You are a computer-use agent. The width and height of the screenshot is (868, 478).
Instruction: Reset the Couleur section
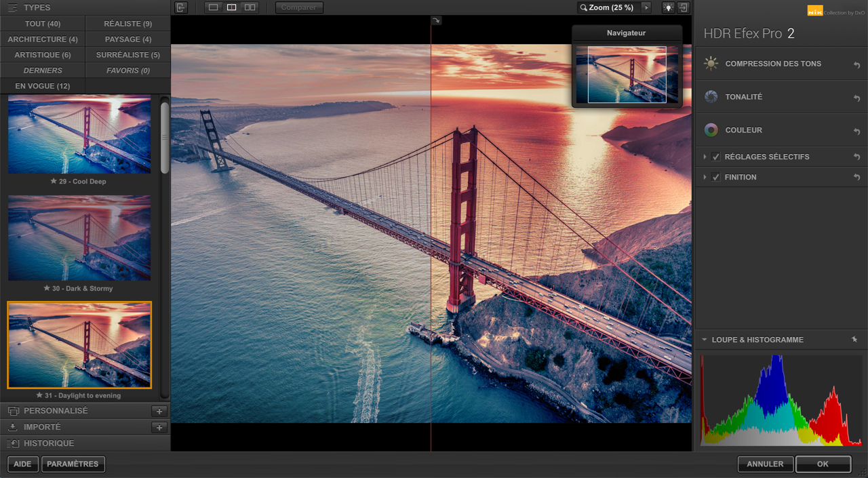click(856, 131)
